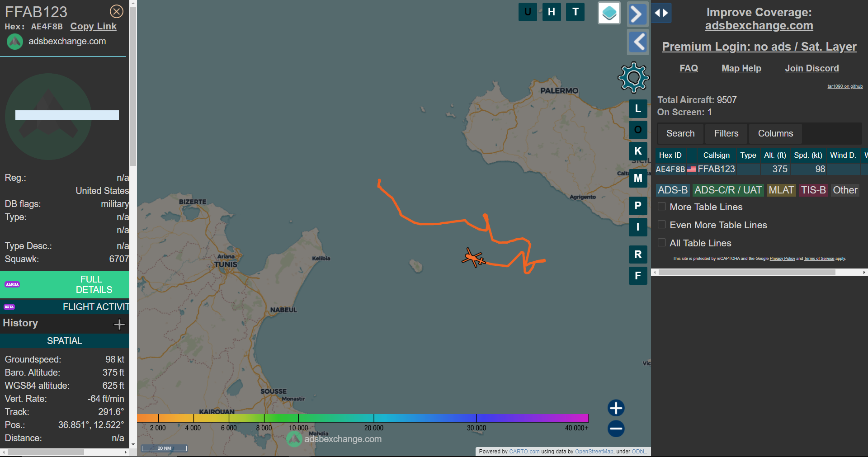The image size is (868, 457).
Task: Open the Map Help link
Action: tap(741, 68)
